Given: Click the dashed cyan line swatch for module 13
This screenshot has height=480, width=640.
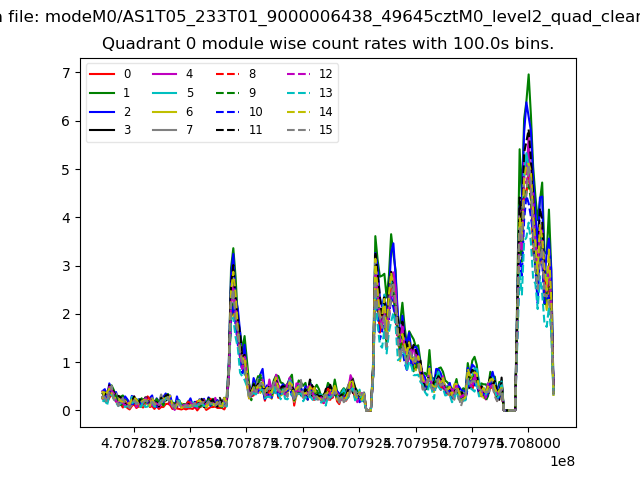Looking at the screenshot, I should [299, 93].
